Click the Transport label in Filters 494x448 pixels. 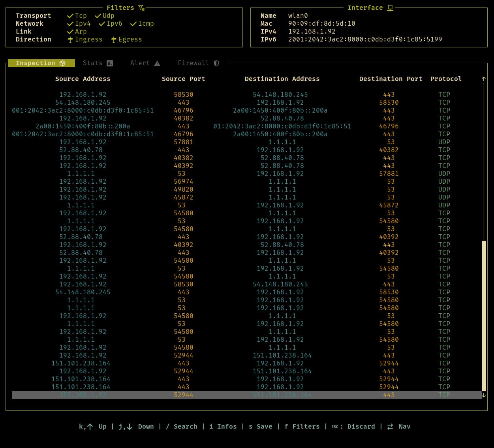coord(34,16)
